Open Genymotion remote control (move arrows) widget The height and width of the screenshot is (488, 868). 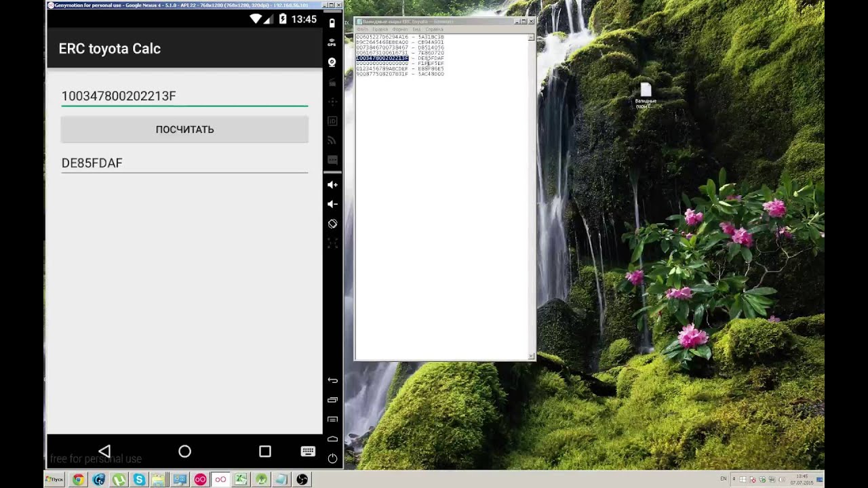332,102
